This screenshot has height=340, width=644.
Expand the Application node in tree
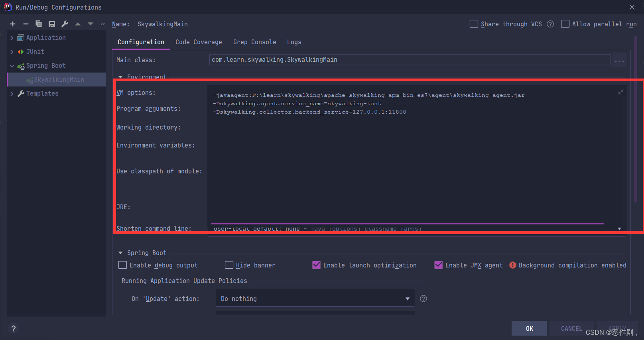(x=12, y=38)
